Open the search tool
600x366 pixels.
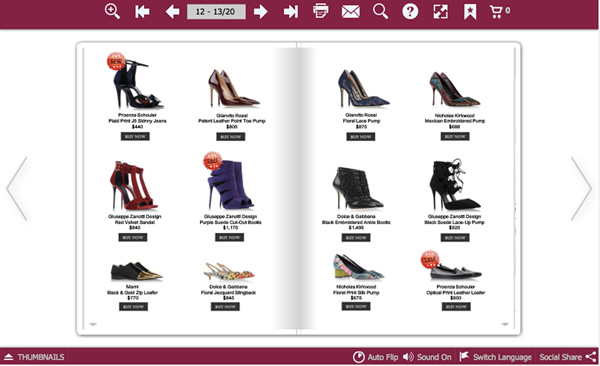coord(380,11)
